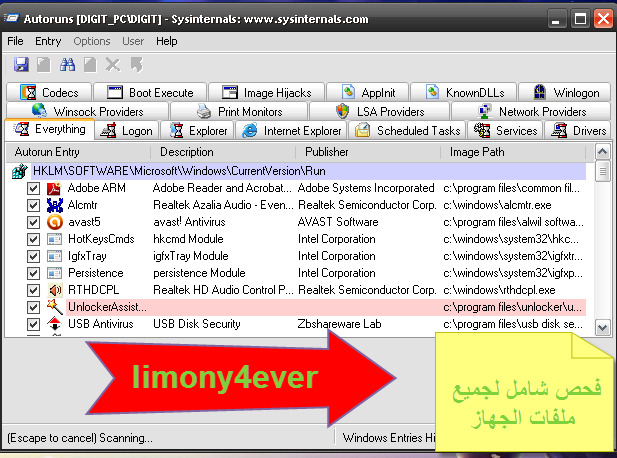Screen dimensions: 617x458
Task: Uncheck the Alcmtr checkbox
Action: [x=33, y=205]
